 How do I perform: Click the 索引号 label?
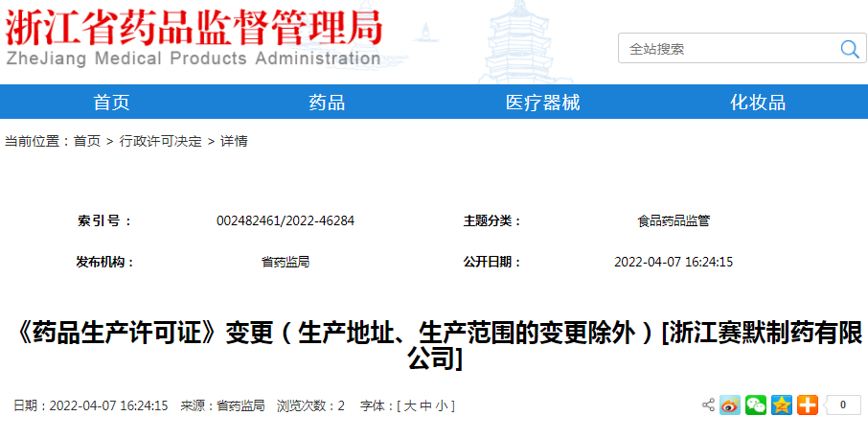(x=104, y=220)
